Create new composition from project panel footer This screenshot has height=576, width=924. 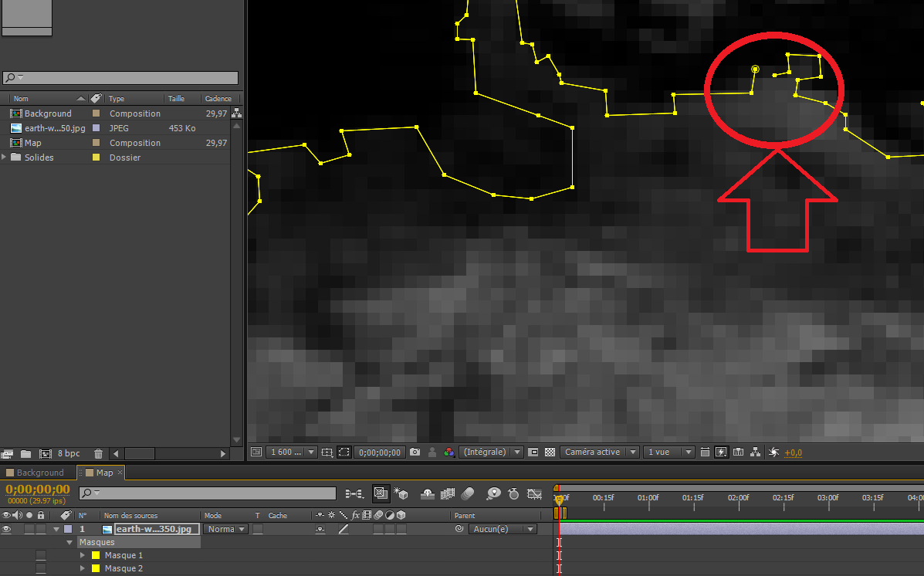click(x=46, y=454)
